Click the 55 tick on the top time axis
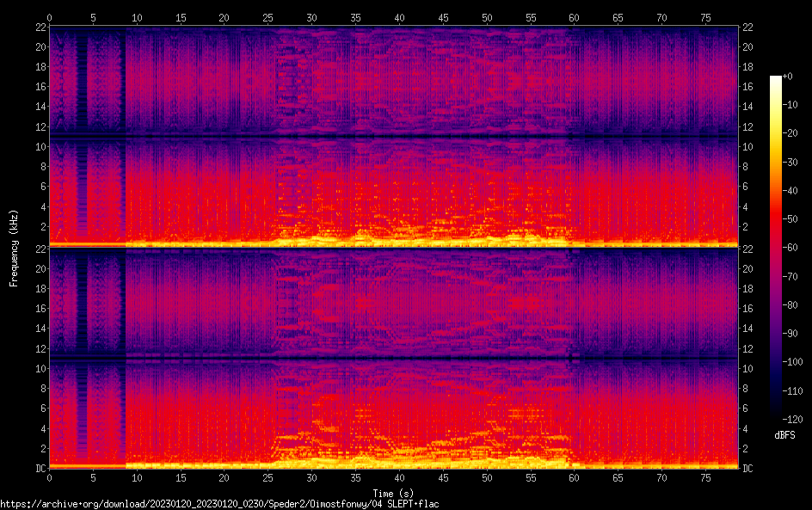This screenshot has height=510, width=812. pos(531,17)
